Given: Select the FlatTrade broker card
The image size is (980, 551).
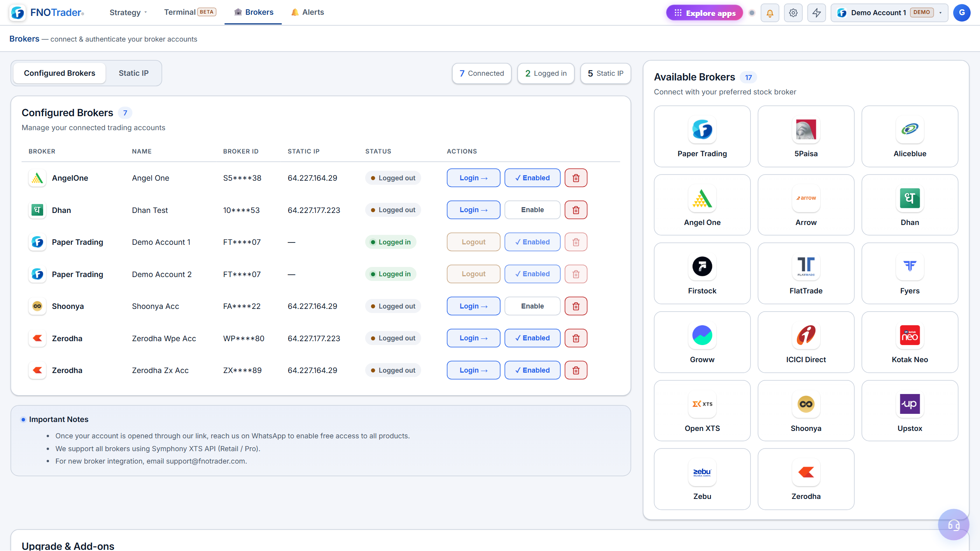Looking at the screenshot, I should click(806, 274).
